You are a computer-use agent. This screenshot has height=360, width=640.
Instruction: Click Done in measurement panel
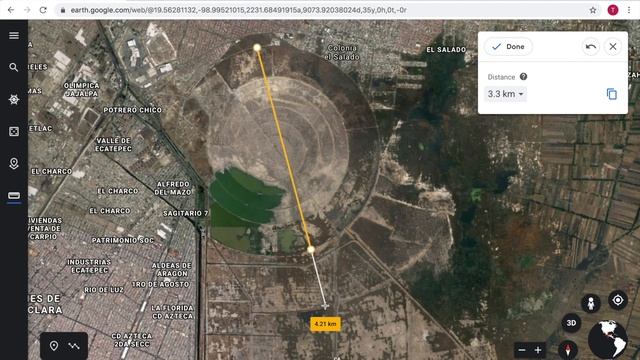click(509, 47)
